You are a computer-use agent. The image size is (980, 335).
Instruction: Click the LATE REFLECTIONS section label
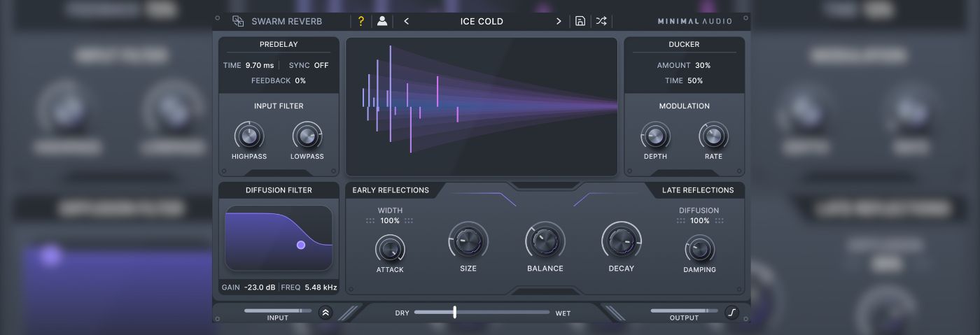(x=698, y=190)
